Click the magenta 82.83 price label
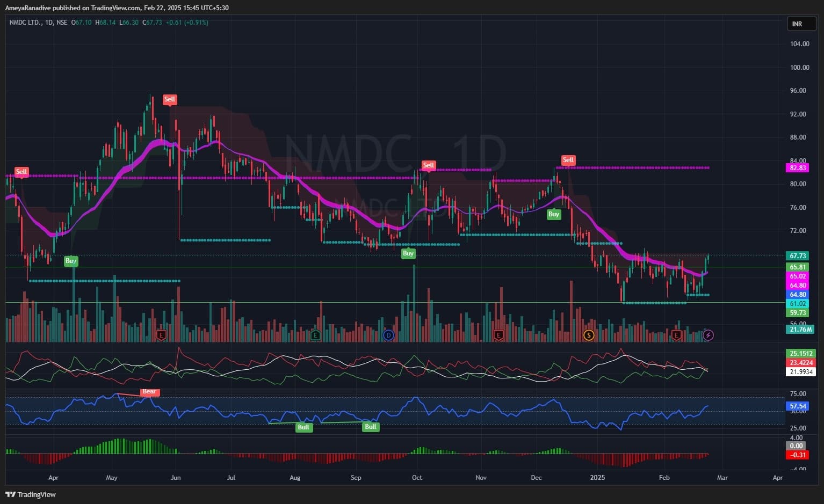 798,168
